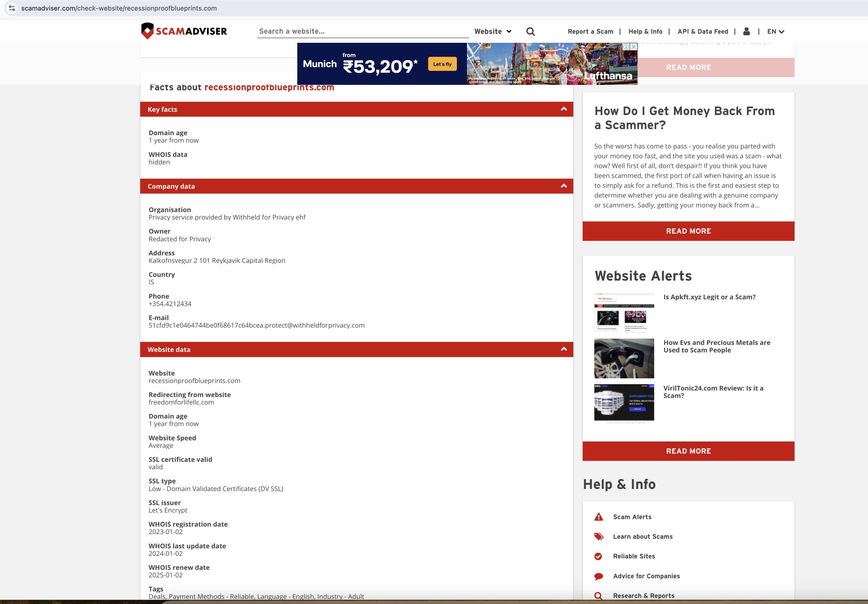
Task: Click the phone number +354.4212434
Action: tap(170, 303)
